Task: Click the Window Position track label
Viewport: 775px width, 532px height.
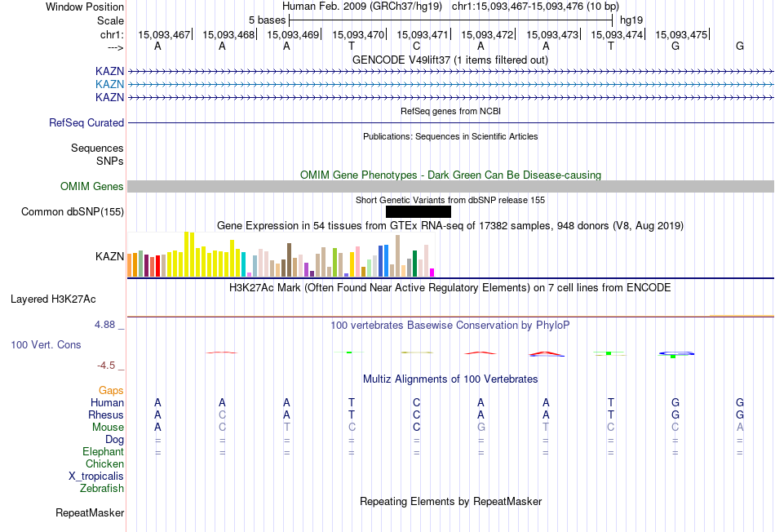Action: 85,7
